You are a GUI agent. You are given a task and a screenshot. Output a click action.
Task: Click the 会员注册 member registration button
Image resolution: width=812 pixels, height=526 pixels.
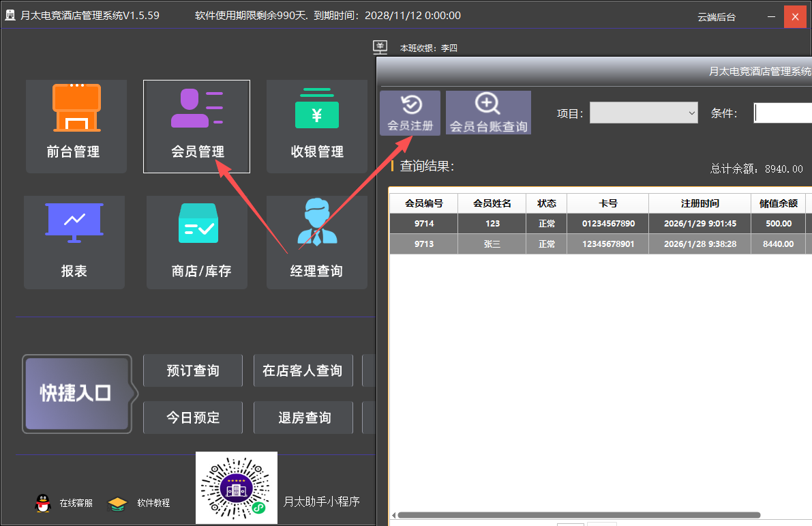click(410, 113)
